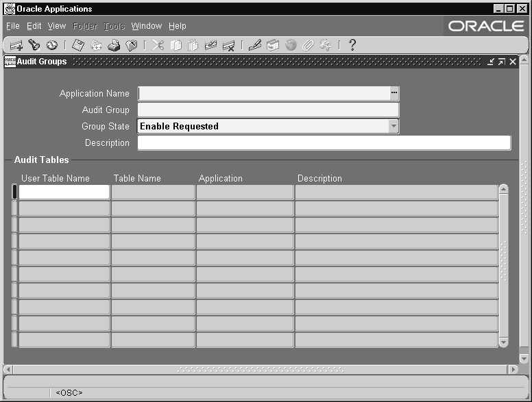Open the Tools menu

114,26
